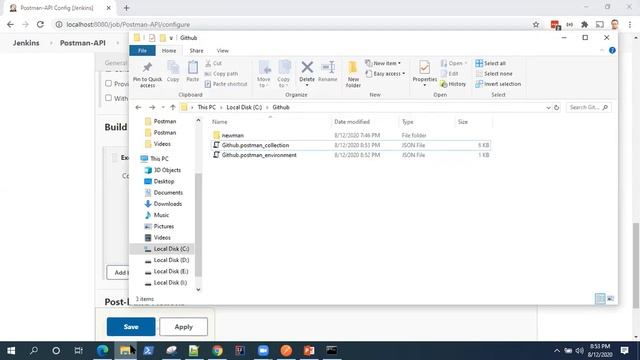Click This PC in the address breadcrumb
The image size is (640, 360).
[x=207, y=107]
